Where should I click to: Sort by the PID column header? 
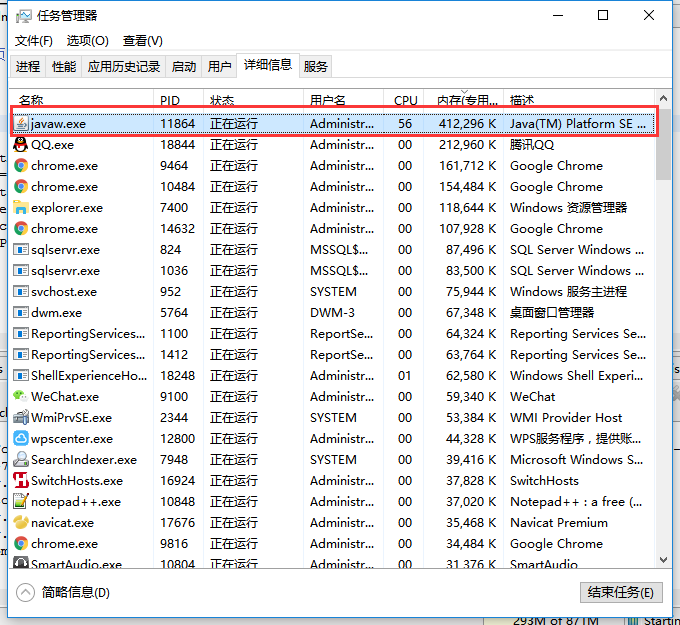tap(178, 98)
